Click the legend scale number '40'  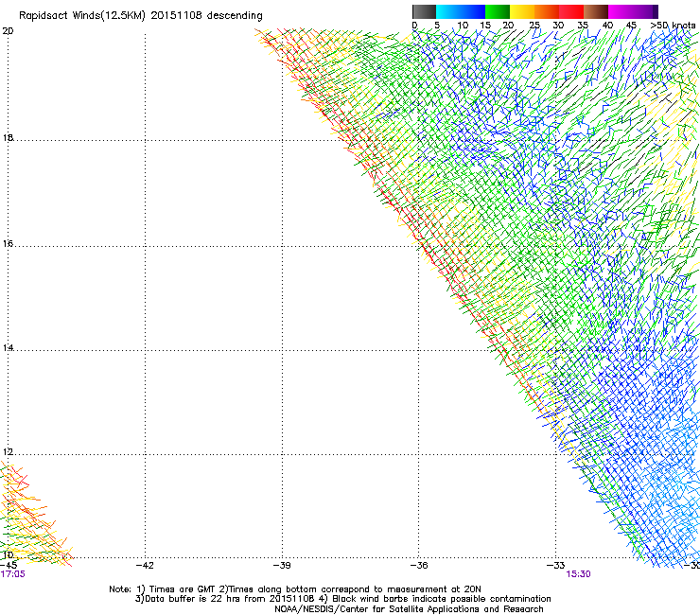[607, 26]
